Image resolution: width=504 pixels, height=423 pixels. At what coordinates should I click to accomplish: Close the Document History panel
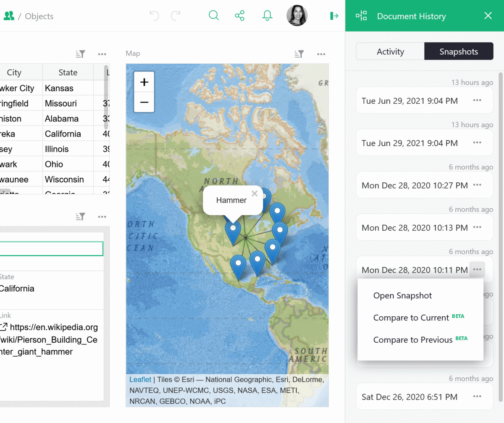pos(488,16)
